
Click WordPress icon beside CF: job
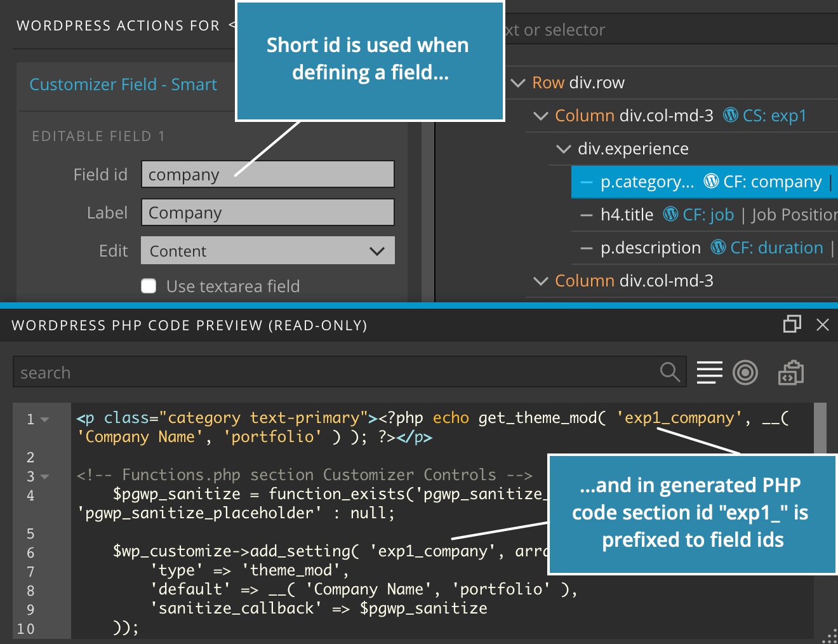tap(670, 214)
